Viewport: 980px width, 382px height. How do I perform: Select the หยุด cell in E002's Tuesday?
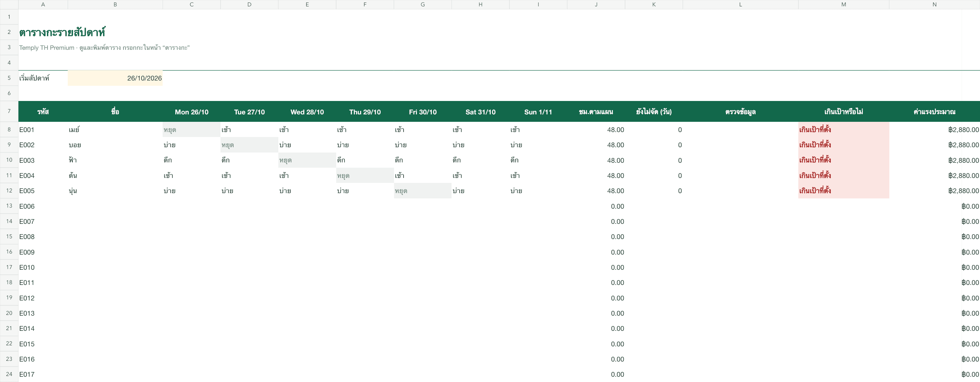tap(249, 145)
